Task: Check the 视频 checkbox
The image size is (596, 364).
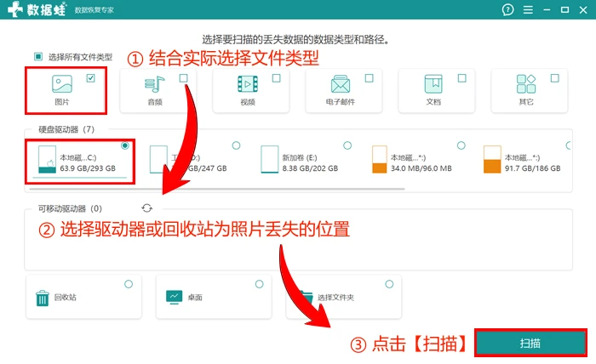Action: click(x=277, y=78)
